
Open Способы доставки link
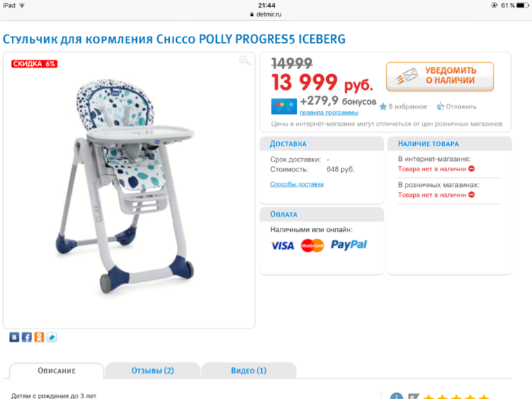point(297,184)
